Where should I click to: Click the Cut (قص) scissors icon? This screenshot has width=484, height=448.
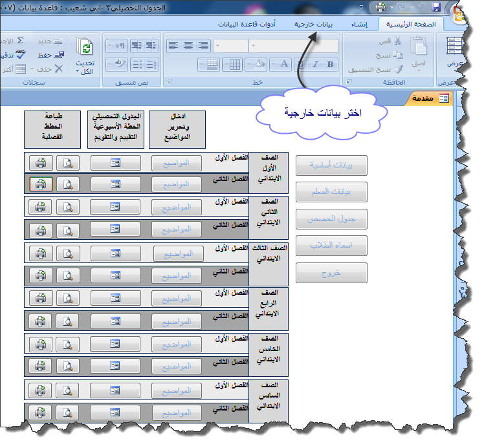tap(397, 41)
